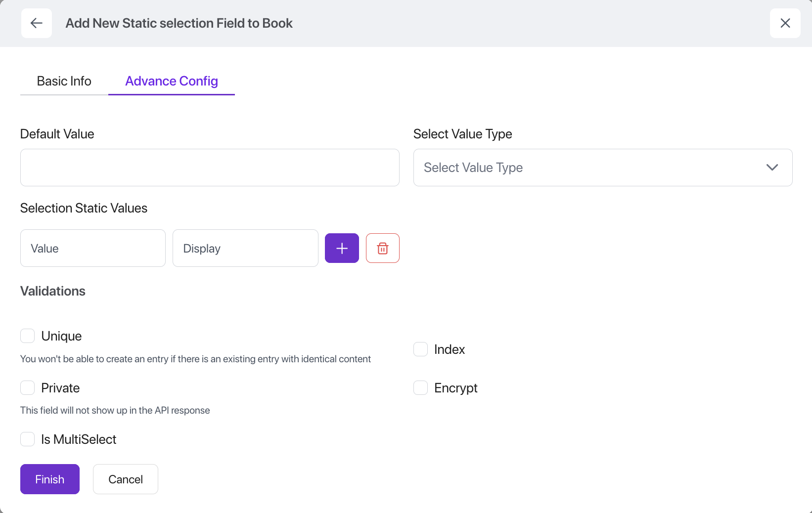This screenshot has width=812, height=513.
Task: Switch to the Basic Info tab
Action: (x=64, y=81)
